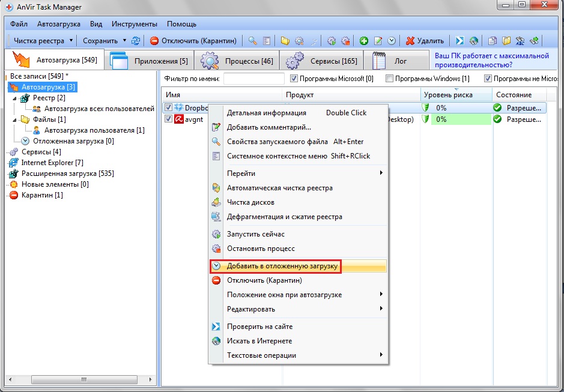Click the red quarantine icon in context menu
The image size is (564, 392).
click(x=216, y=280)
